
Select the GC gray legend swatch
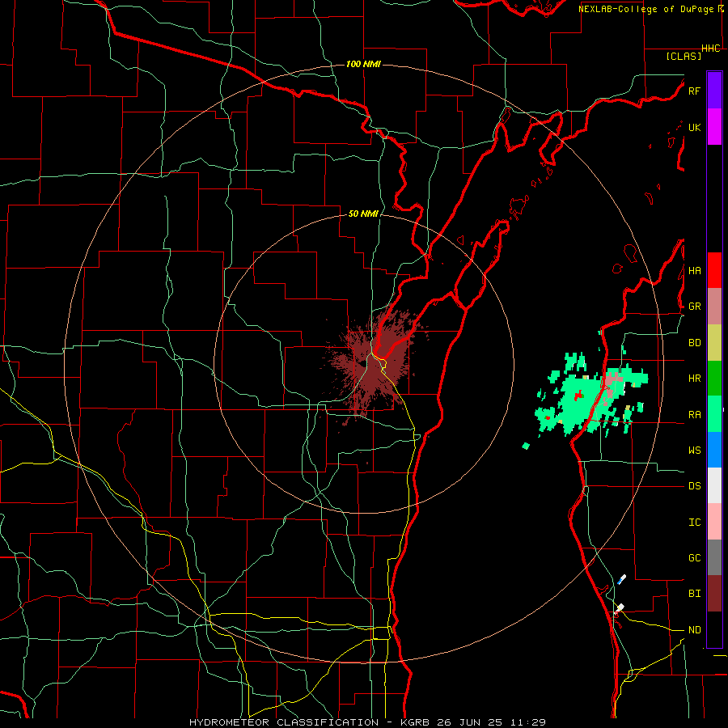(714, 557)
